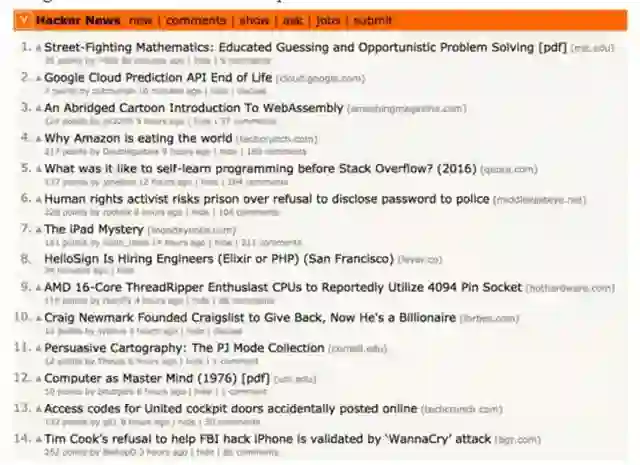Click the hothardware.com domain link
The image size is (640, 465).
570,289
